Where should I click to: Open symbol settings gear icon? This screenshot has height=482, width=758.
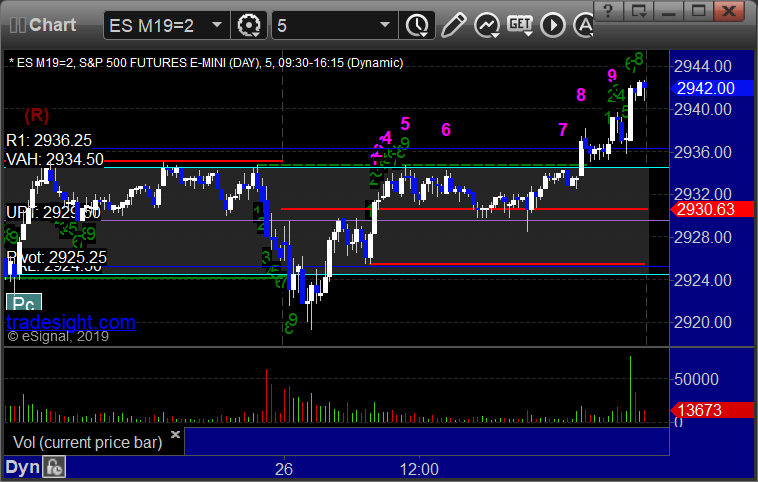(x=249, y=23)
